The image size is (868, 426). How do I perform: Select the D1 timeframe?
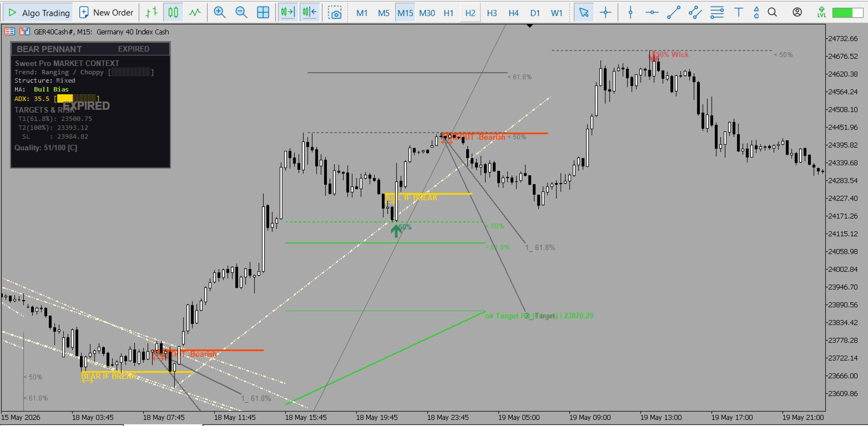[535, 12]
